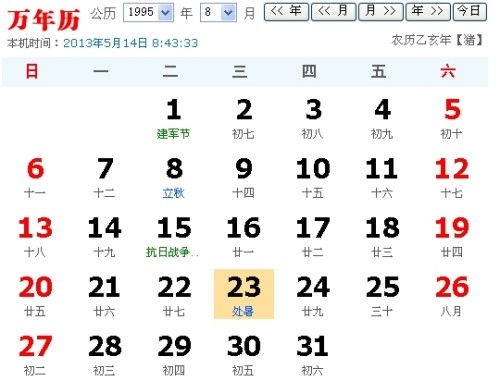Select August 4 初九
This screenshot has height=381, width=500.
coord(382,118)
